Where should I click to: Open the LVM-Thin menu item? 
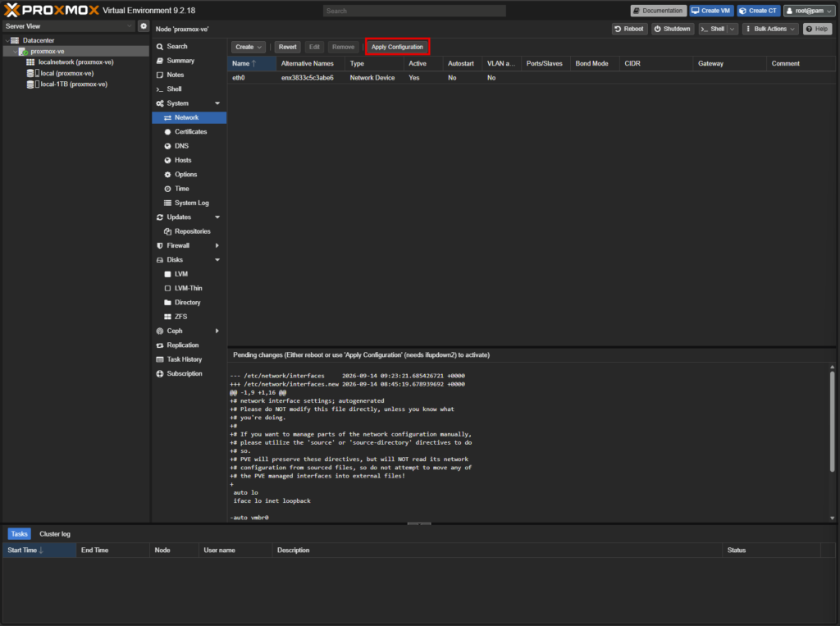click(189, 288)
